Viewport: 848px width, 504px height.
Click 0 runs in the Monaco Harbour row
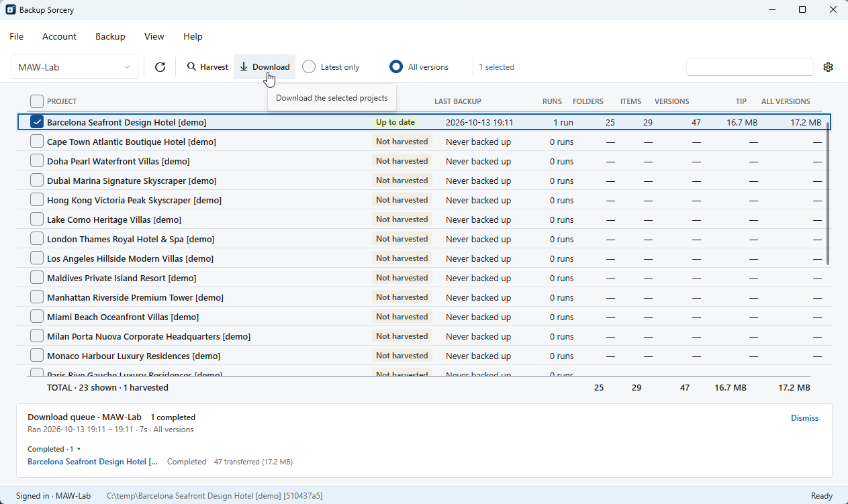click(x=561, y=356)
